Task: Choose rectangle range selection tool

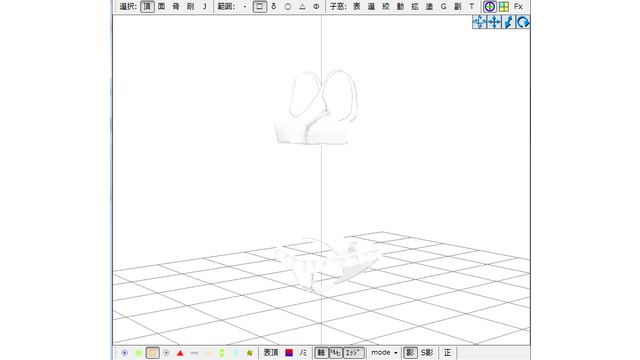Action: tap(260, 7)
